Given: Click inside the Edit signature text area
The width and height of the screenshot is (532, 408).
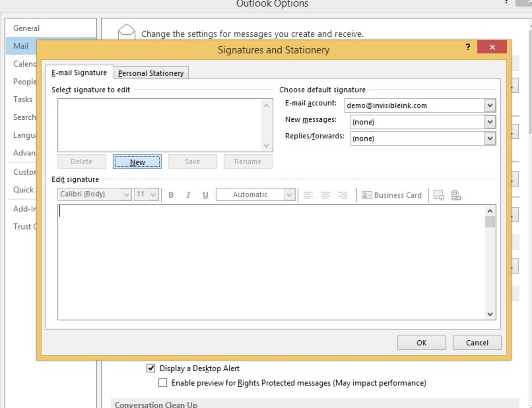Looking at the screenshot, I should (x=271, y=262).
